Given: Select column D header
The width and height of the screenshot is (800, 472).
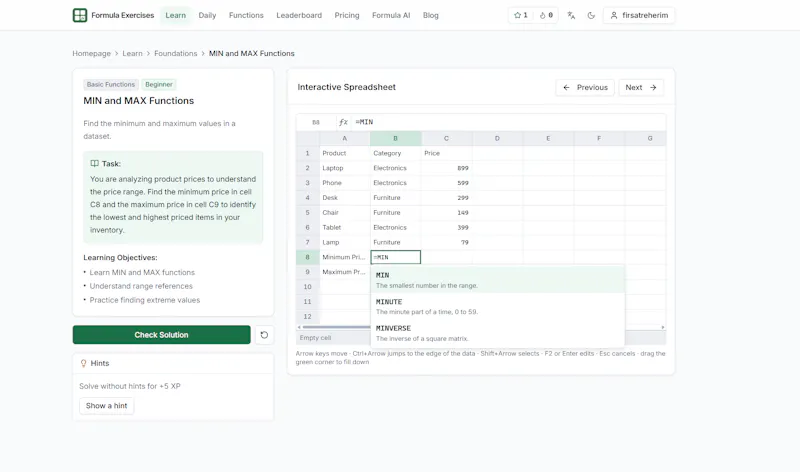Looking at the screenshot, I should click(x=497, y=138).
